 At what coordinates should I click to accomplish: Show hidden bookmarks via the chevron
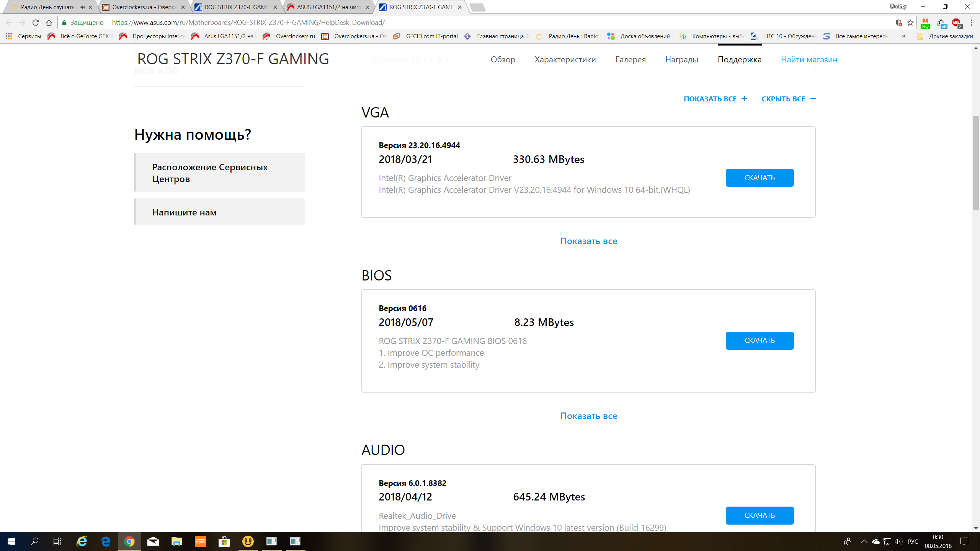[903, 36]
